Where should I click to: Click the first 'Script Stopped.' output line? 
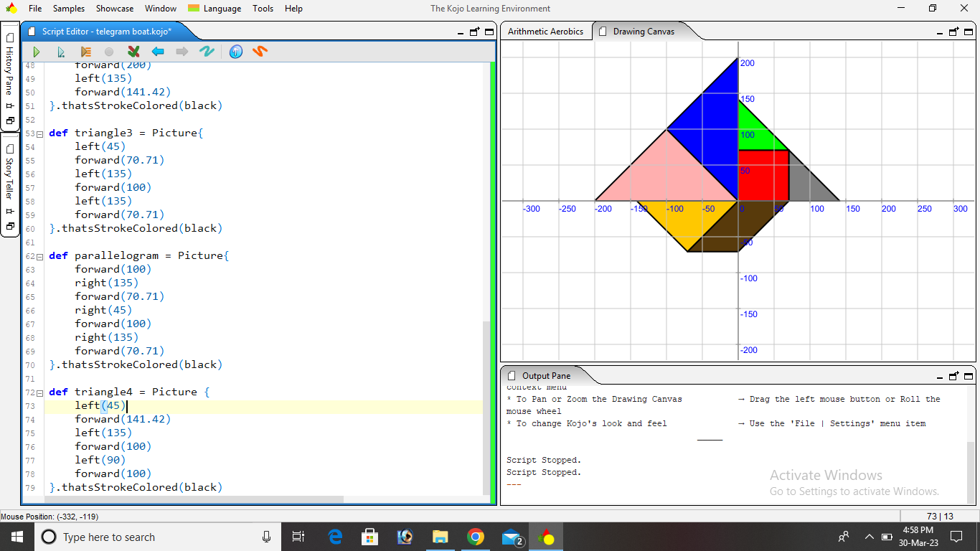click(x=544, y=461)
